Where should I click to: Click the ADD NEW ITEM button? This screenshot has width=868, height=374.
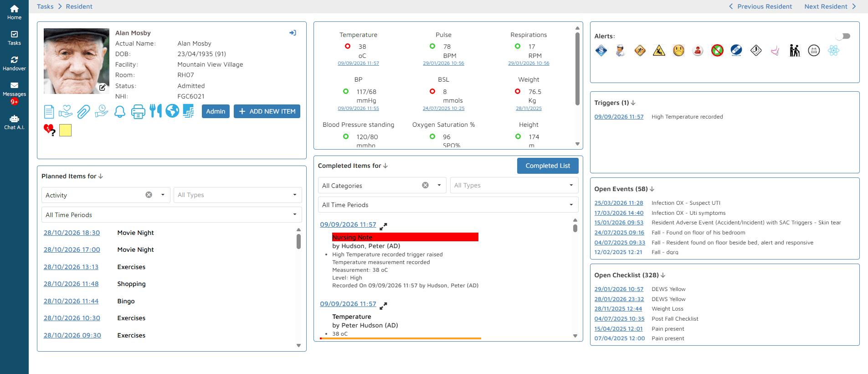click(x=267, y=111)
